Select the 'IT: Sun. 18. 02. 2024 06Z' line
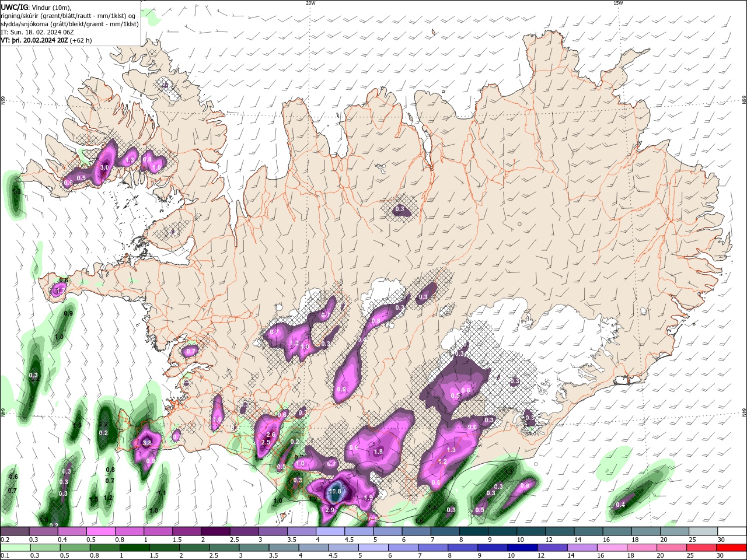 click(x=37, y=33)
